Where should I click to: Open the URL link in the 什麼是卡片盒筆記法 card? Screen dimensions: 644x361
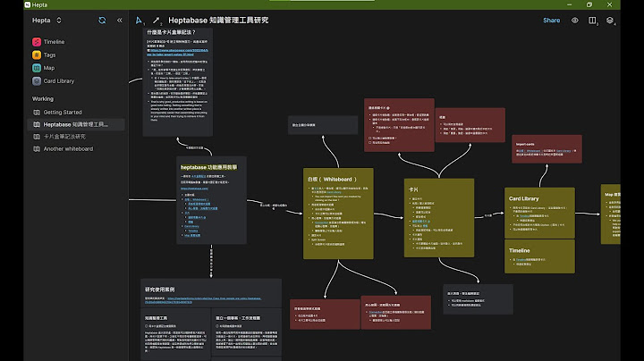(178, 52)
